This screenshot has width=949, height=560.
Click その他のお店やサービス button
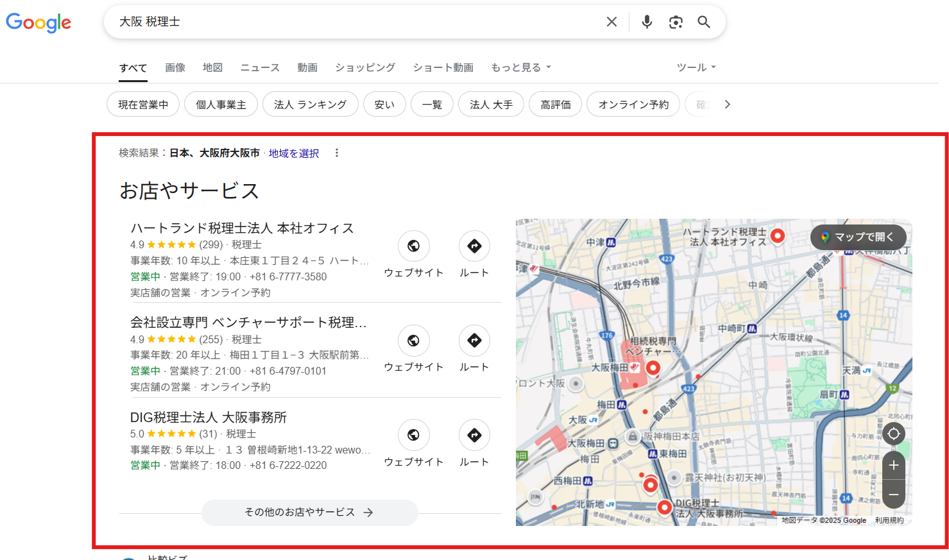tap(309, 513)
